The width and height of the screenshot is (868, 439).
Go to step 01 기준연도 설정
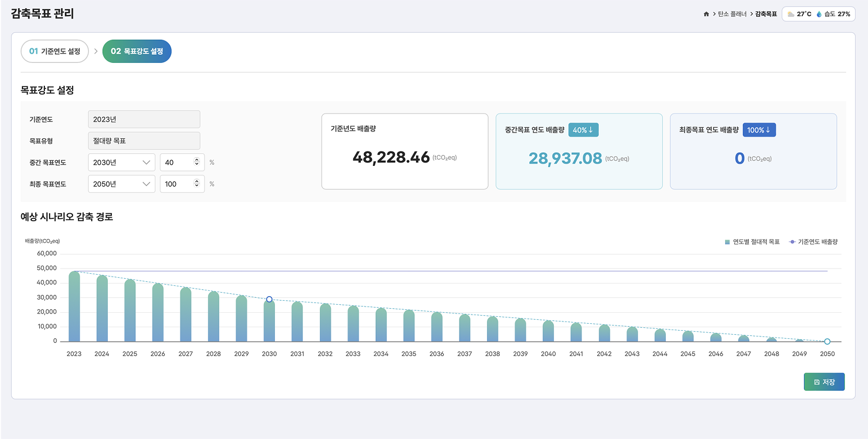[x=55, y=51]
